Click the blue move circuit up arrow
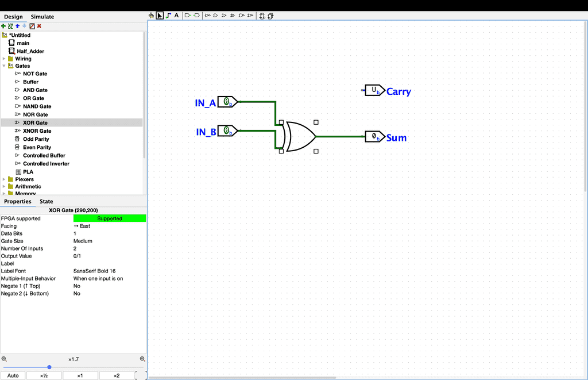Viewport: 588px width, 380px height. (17, 26)
